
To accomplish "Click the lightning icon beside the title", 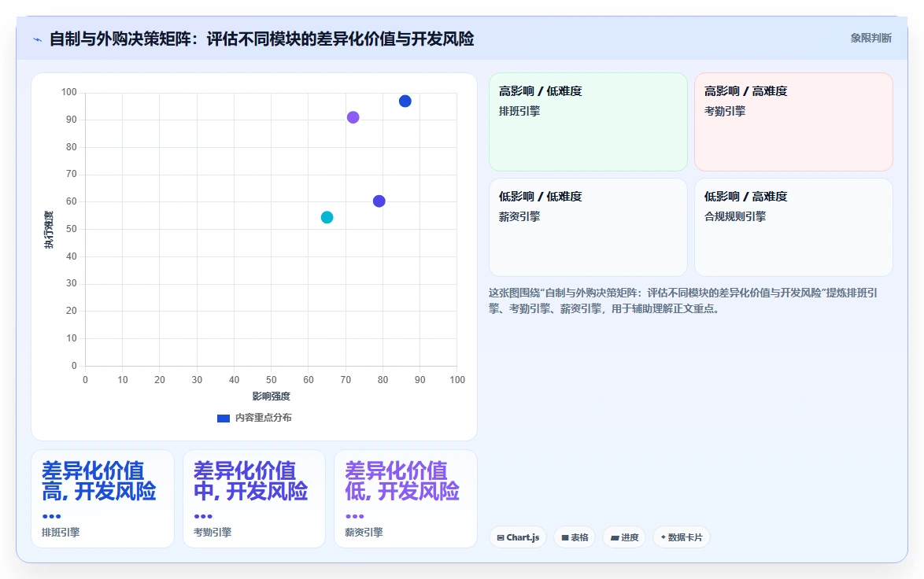I will [38, 40].
